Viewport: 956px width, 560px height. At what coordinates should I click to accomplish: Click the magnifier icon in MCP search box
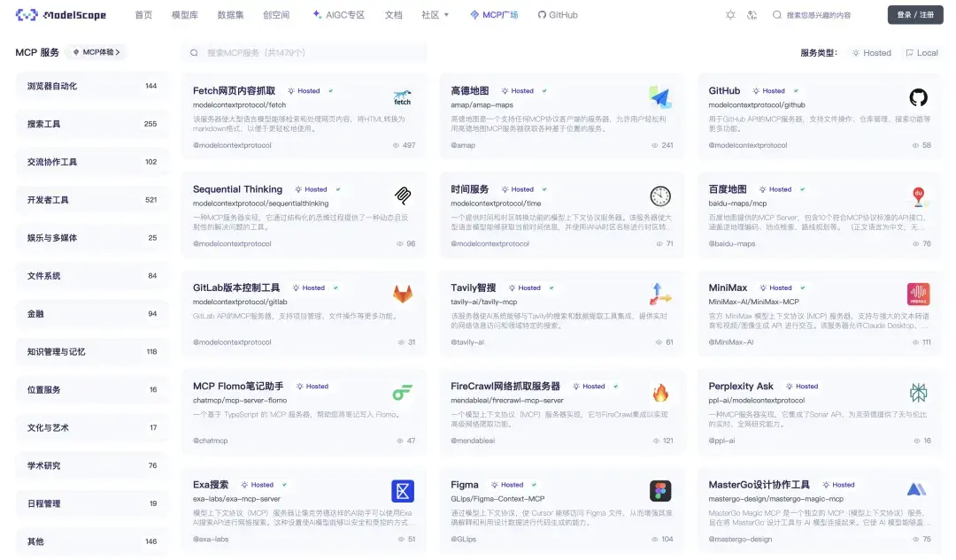[x=194, y=52]
